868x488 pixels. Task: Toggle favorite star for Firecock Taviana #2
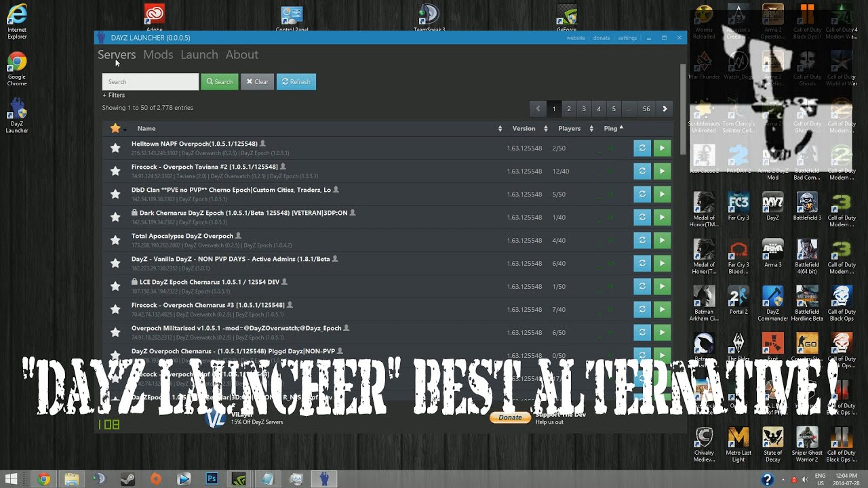point(115,171)
